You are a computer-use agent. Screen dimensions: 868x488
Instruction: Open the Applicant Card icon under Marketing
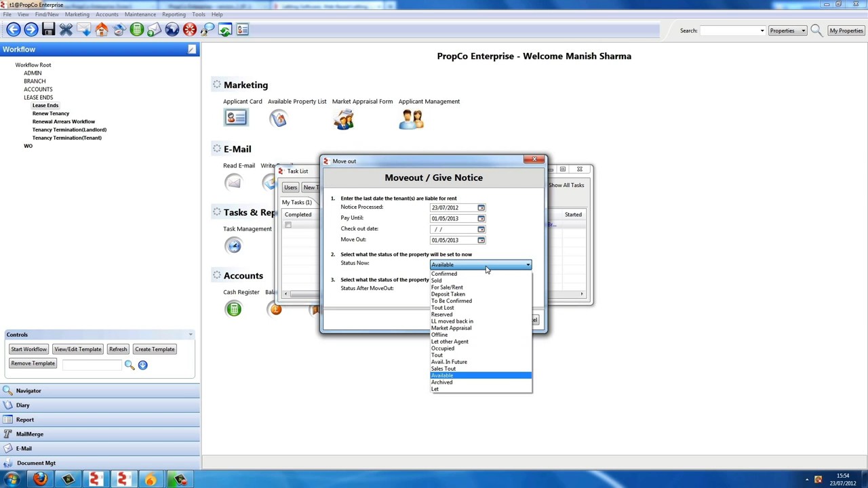click(236, 118)
